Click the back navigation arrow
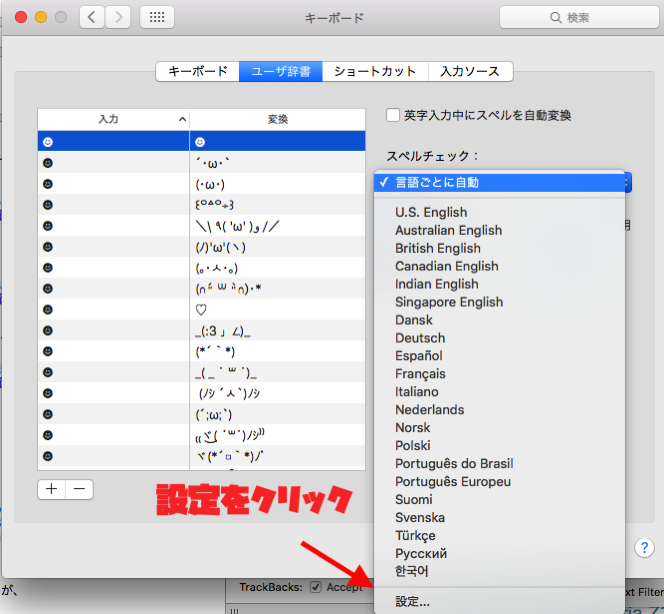This screenshot has height=614, width=664. (x=92, y=17)
